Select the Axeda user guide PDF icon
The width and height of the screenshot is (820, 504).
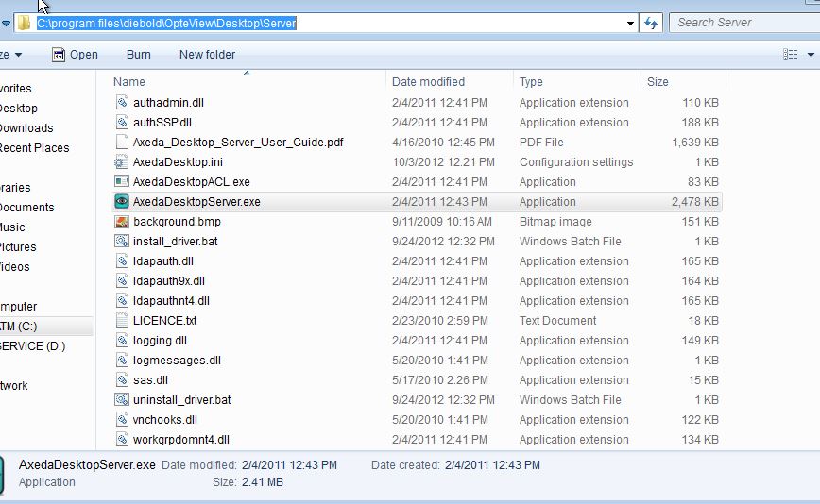pyautogui.click(x=122, y=143)
